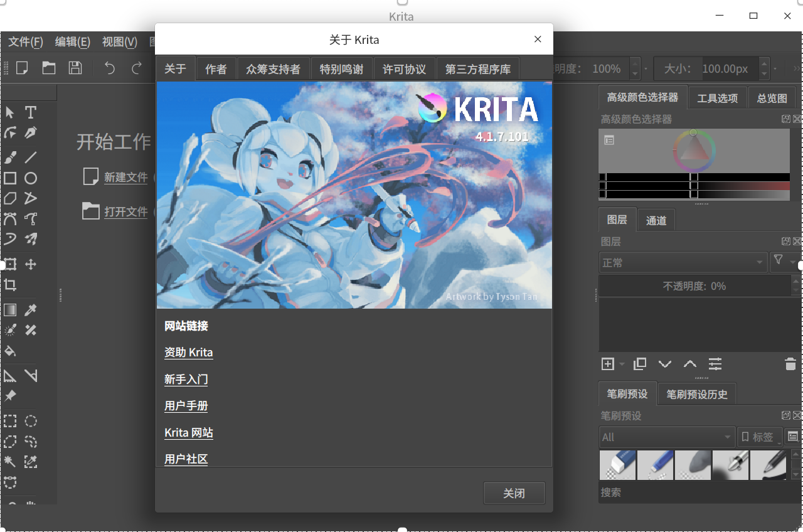
Task: Open the 新手入门 link
Action: (186, 380)
